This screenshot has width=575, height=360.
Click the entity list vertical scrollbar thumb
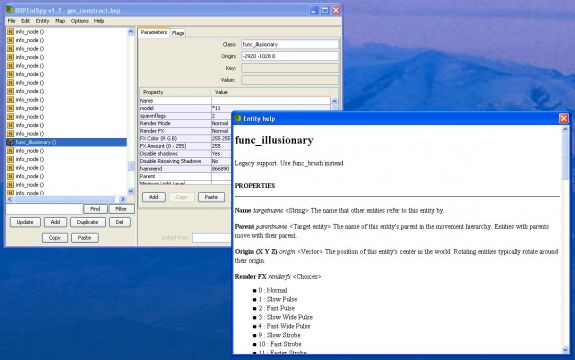(x=131, y=166)
